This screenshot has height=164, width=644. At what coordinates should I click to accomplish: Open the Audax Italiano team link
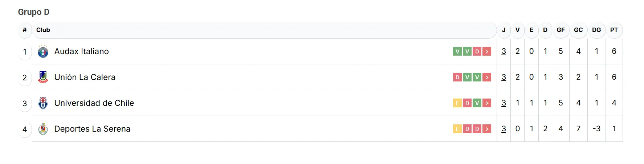81,52
